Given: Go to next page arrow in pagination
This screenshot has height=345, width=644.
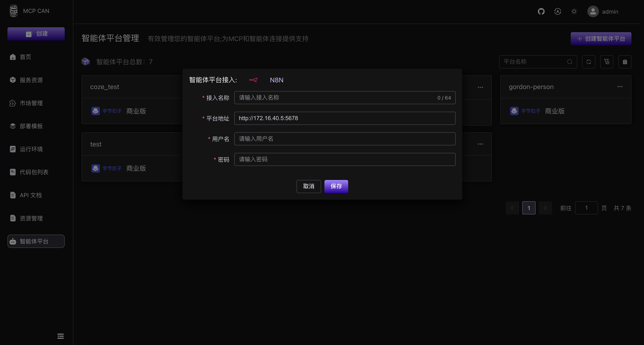Looking at the screenshot, I should pos(545,208).
